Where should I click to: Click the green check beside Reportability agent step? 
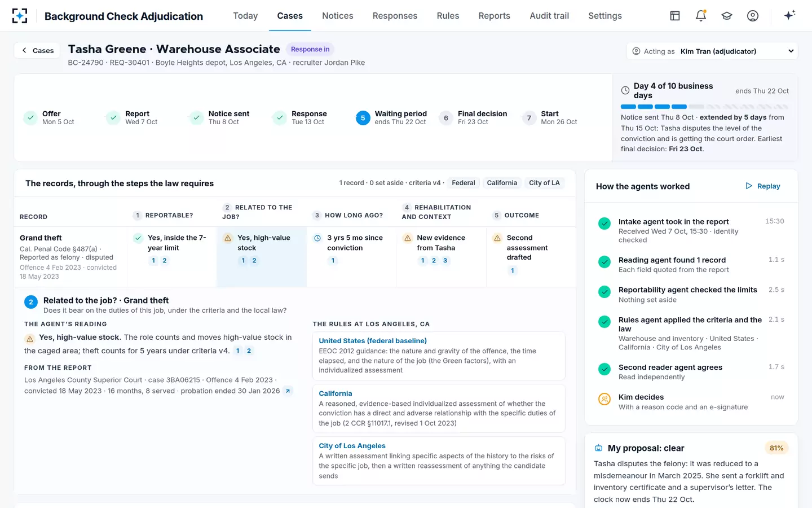(604, 292)
